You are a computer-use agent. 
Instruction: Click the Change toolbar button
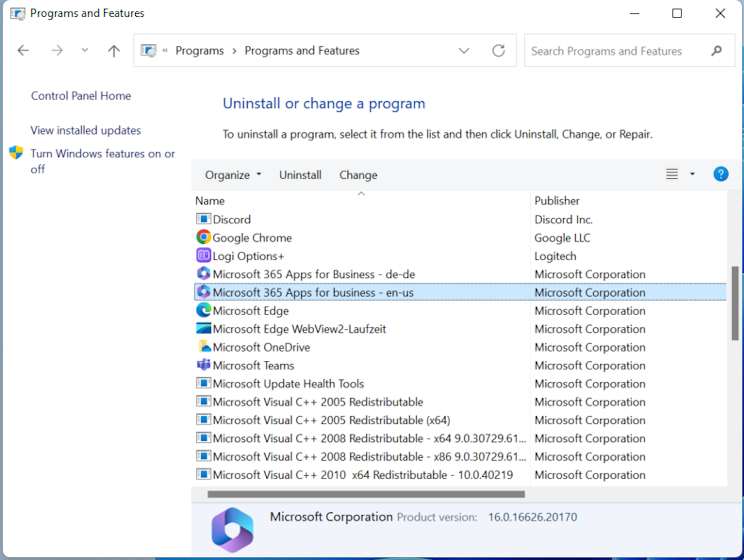point(358,175)
